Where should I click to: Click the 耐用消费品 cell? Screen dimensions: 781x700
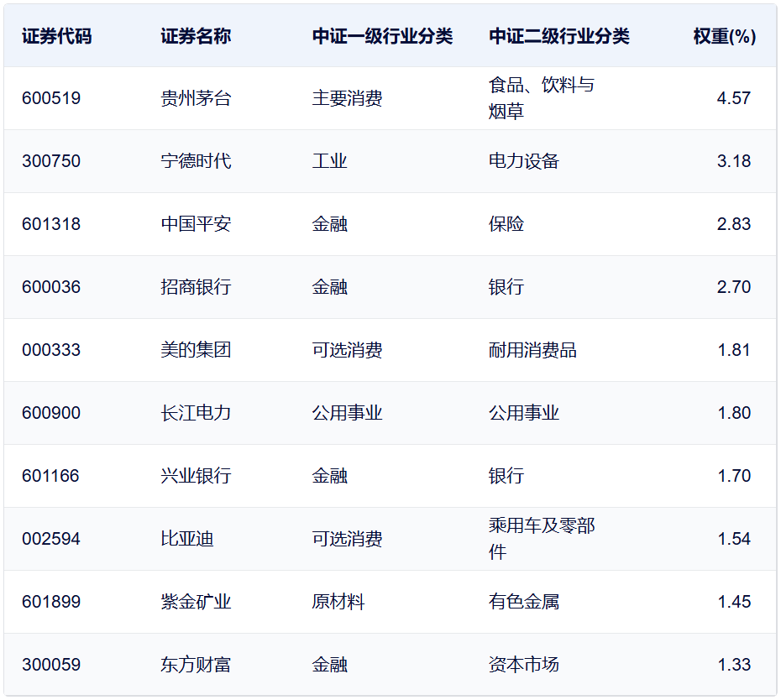pos(532,350)
